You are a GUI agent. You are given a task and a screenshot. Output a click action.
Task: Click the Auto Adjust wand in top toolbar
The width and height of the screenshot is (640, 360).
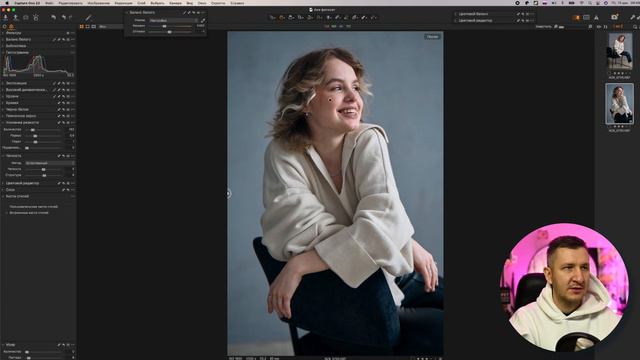point(88,18)
